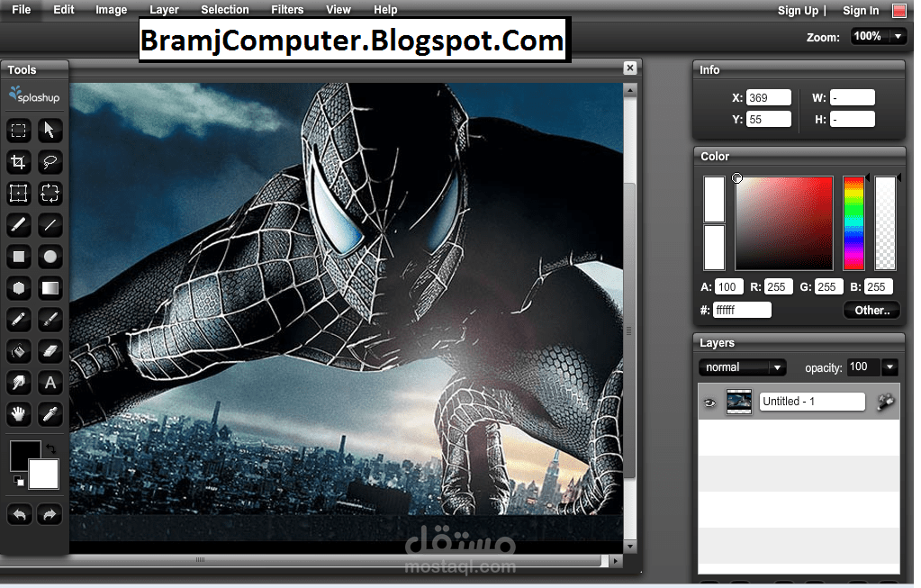Click the checkered alpha transparency slider
921x588 pixels.
click(x=885, y=223)
